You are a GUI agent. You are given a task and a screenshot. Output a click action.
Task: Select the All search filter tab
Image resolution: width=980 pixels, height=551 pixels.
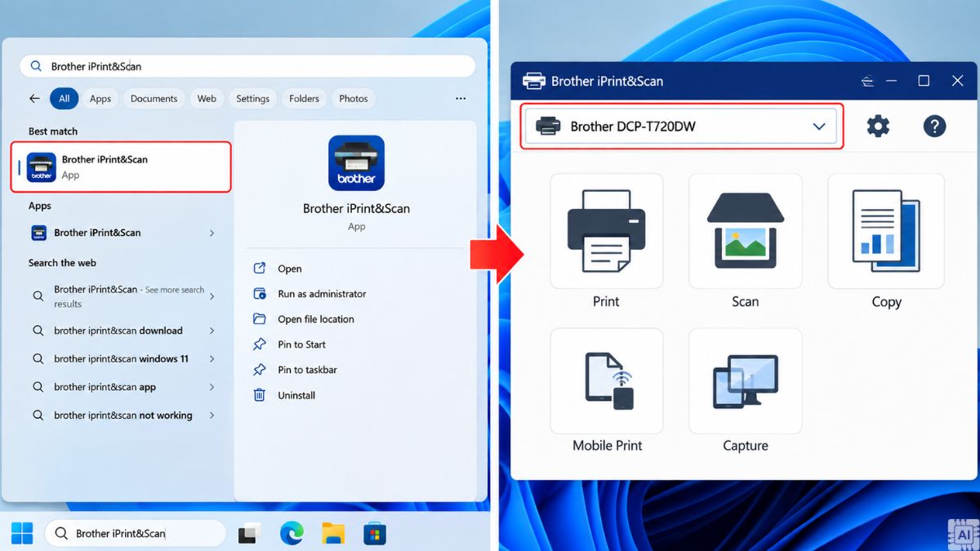point(65,99)
